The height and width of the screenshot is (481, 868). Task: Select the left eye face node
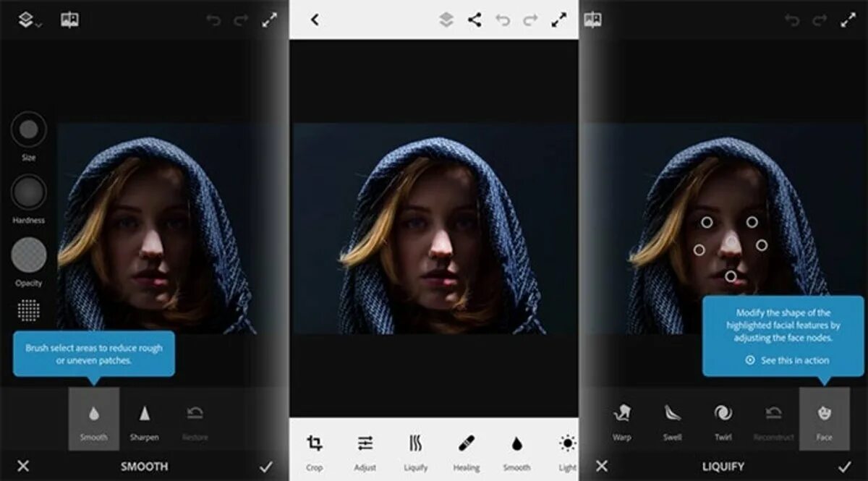tap(707, 222)
